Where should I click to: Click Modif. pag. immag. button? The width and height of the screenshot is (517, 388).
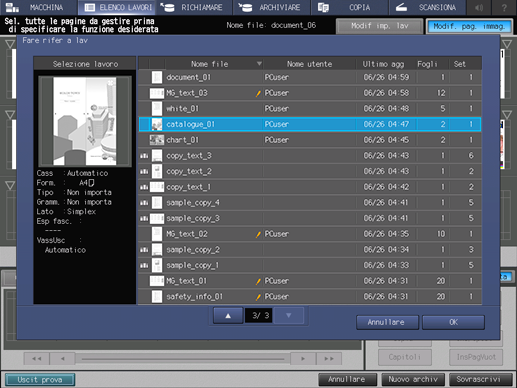click(x=469, y=26)
